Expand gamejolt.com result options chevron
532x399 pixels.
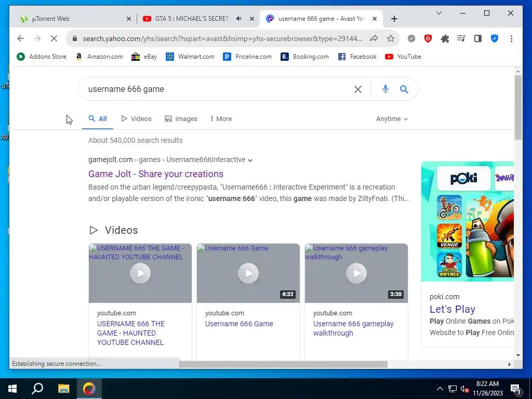pos(250,160)
